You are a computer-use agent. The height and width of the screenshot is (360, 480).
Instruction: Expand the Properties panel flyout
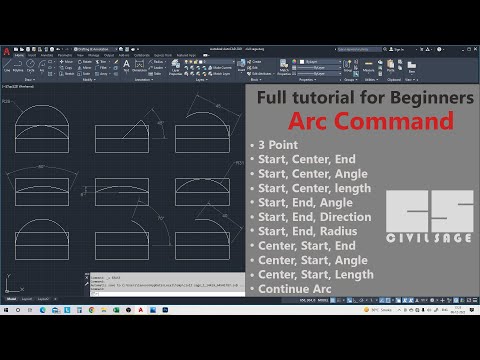pos(308,80)
